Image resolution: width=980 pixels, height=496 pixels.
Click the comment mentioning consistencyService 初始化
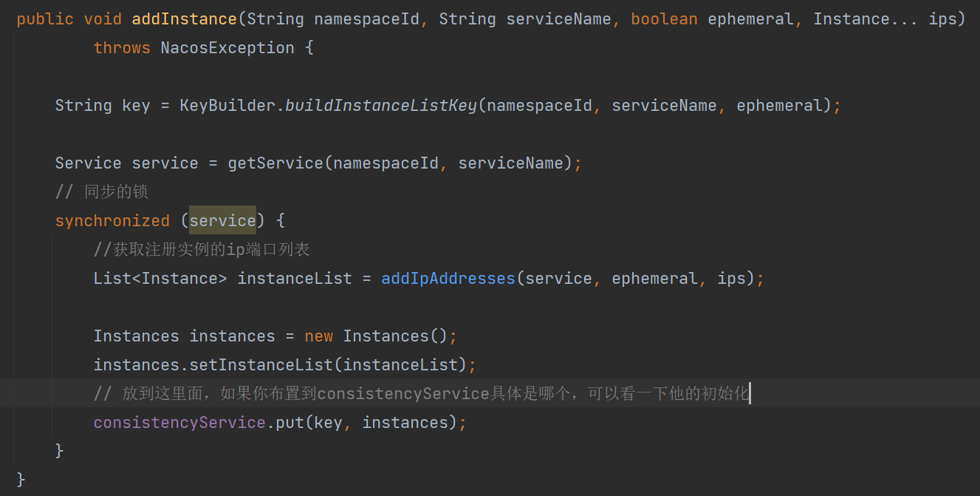pos(422,394)
